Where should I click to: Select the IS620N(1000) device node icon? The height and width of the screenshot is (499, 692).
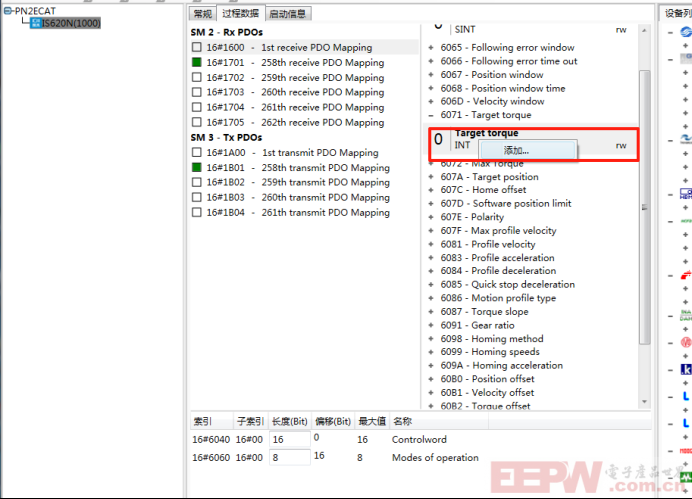pyautogui.click(x=36, y=23)
